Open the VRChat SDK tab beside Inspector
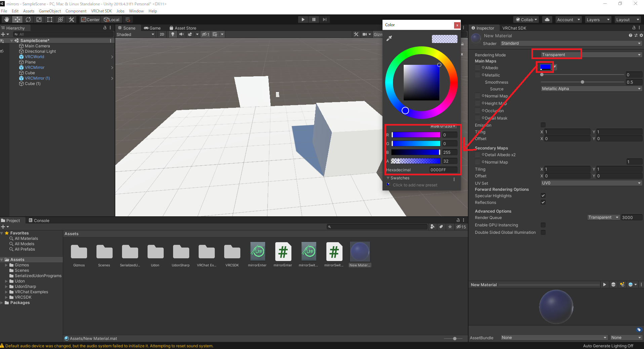The width and height of the screenshot is (644, 349). click(514, 28)
